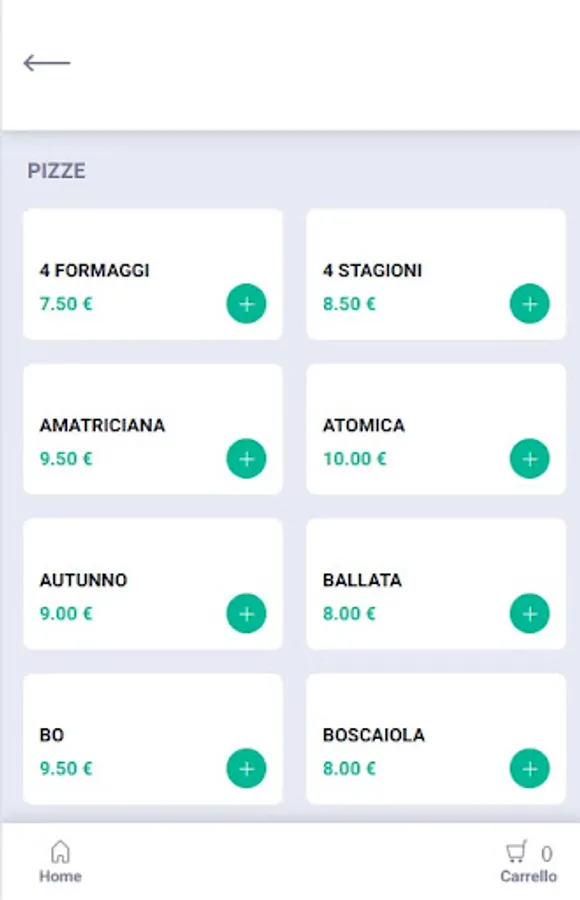
Task: Tap the Home tab label
Action: click(x=60, y=876)
